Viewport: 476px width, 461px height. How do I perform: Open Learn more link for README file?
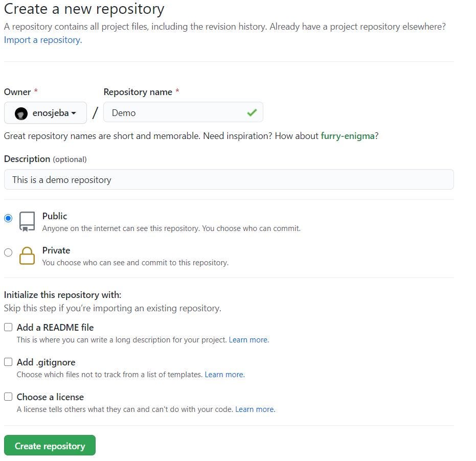point(248,340)
